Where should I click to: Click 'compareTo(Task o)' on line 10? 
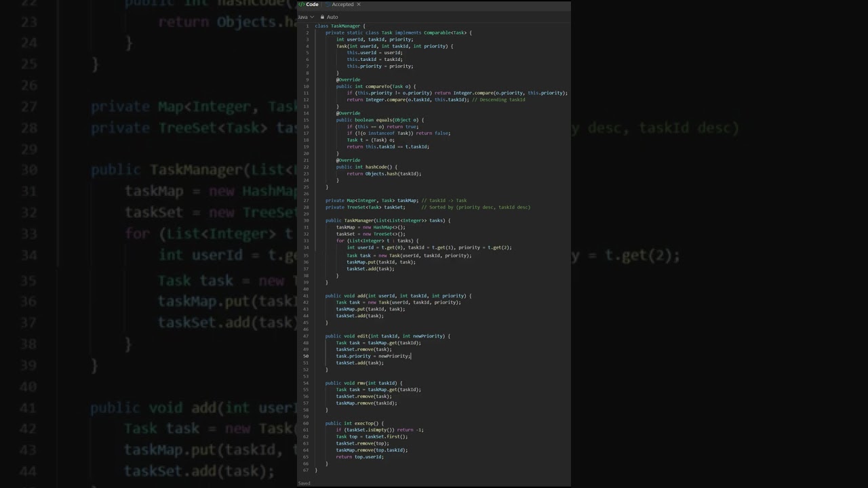[x=388, y=86]
